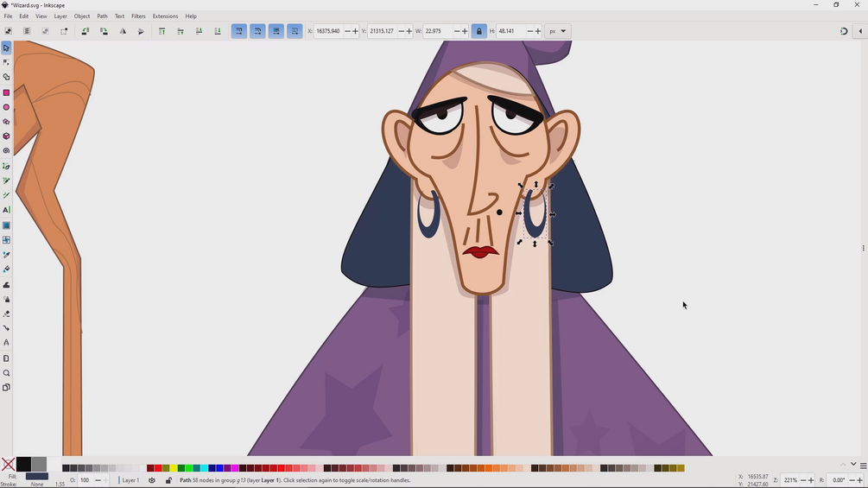The image size is (868, 488).
Task: Select the Gradient tool
Action: pos(6,225)
